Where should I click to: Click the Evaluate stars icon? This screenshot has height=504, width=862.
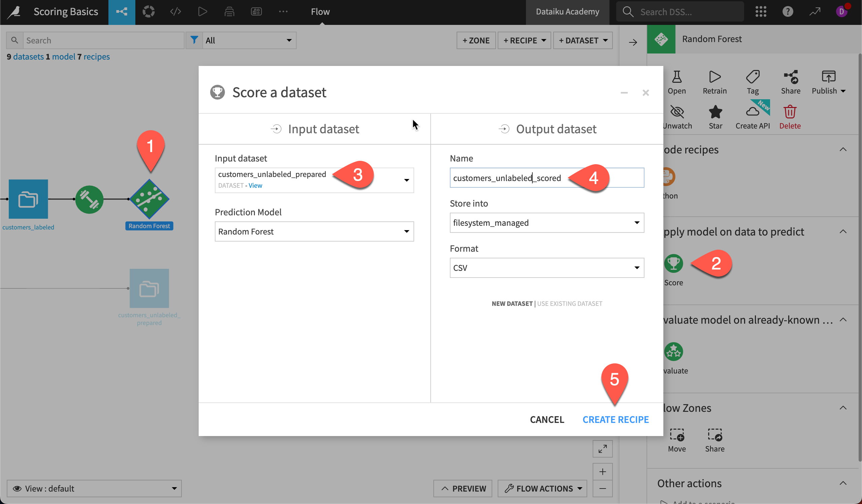[673, 352]
